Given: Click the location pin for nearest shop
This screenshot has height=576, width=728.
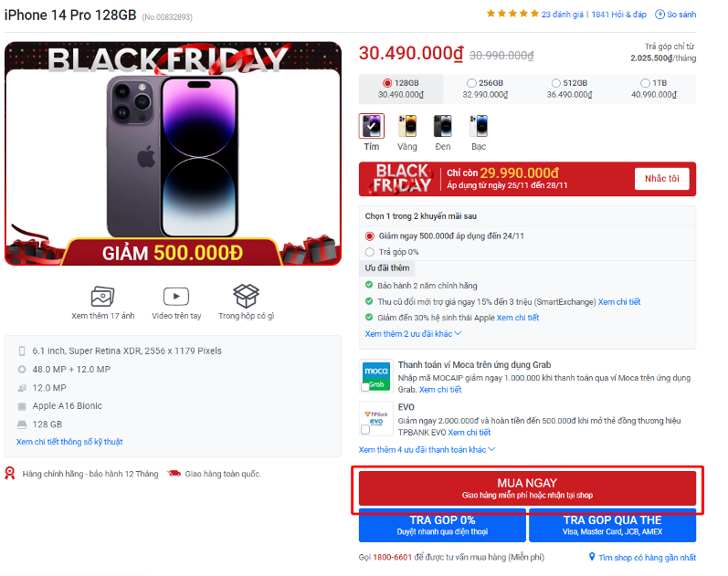Looking at the screenshot, I should point(592,557).
